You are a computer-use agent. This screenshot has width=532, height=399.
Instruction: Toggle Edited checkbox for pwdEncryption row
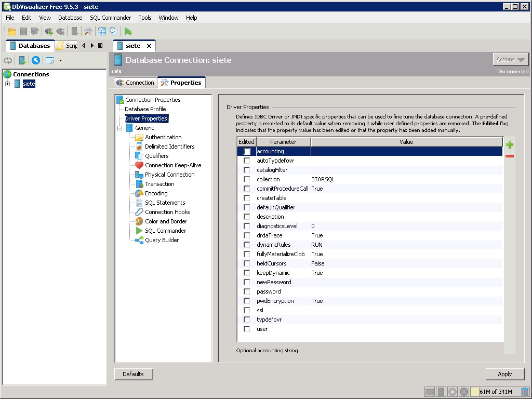tap(247, 301)
